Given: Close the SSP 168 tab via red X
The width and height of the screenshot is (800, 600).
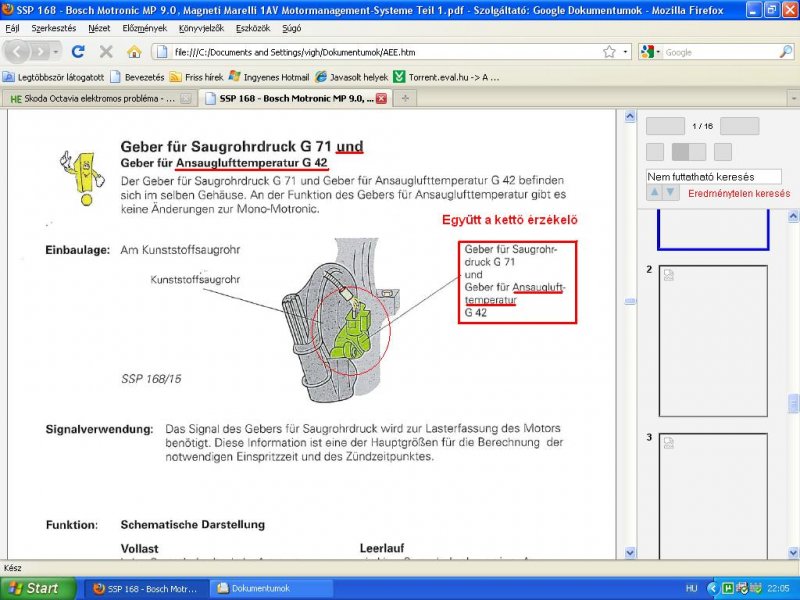Looking at the screenshot, I should click(381, 98).
